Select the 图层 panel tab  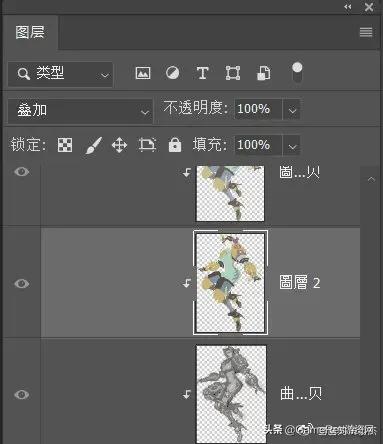click(x=30, y=33)
